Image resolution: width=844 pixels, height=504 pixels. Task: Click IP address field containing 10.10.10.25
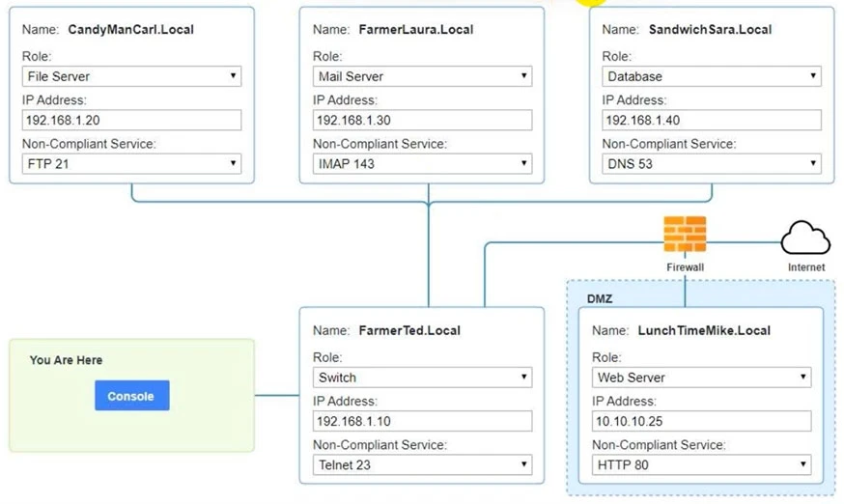[701, 422]
